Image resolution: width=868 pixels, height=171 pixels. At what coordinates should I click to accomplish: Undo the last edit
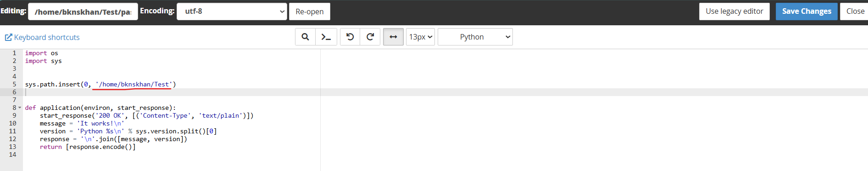(350, 37)
